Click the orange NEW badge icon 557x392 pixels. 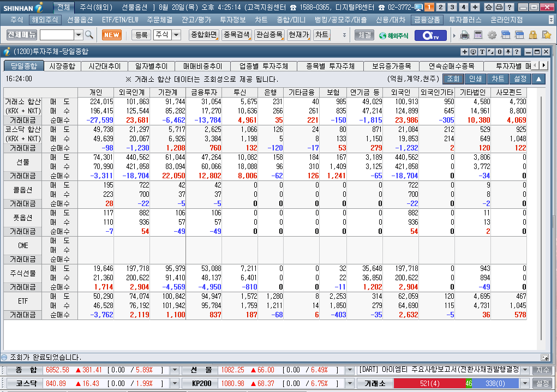point(111,35)
